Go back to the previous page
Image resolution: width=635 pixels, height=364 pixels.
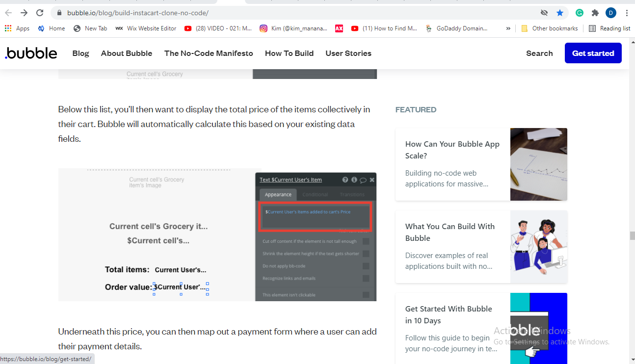tap(8, 13)
